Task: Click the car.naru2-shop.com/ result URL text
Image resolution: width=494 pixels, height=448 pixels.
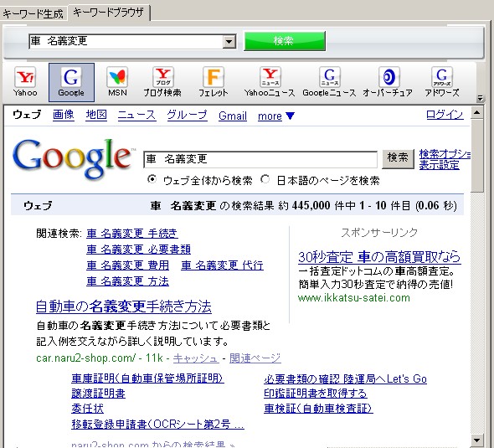Action: pos(85,358)
